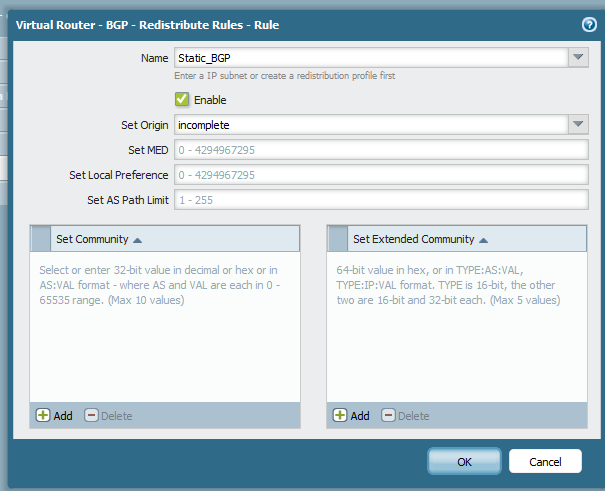Screen dimensions: 605x491
Task: Toggle the Enable checkbox
Action: (182, 99)
